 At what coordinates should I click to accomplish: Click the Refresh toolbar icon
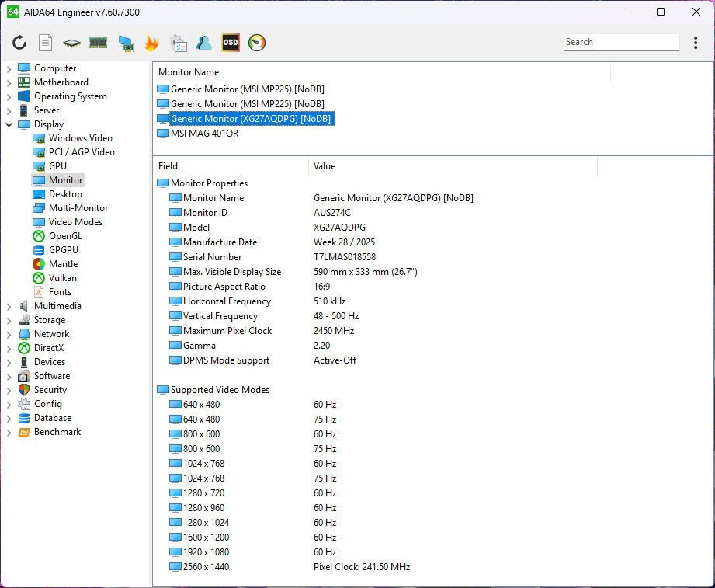(19, 43)
